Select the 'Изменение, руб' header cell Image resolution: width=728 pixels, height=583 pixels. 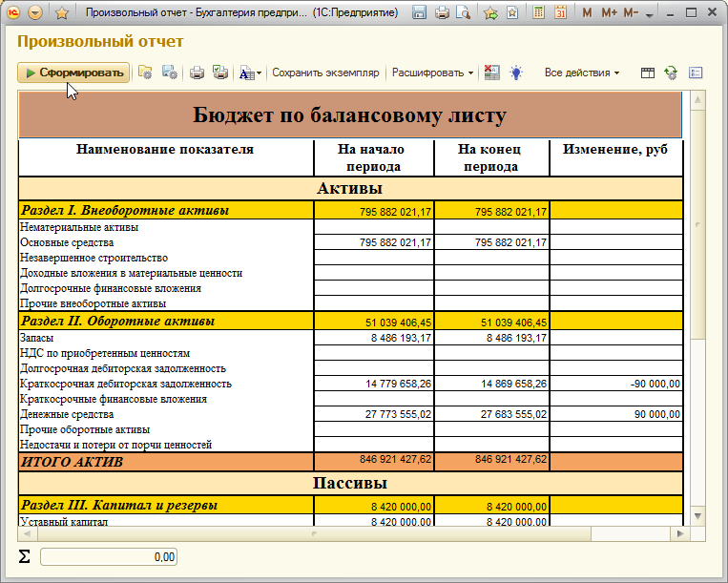pos(615,157)
